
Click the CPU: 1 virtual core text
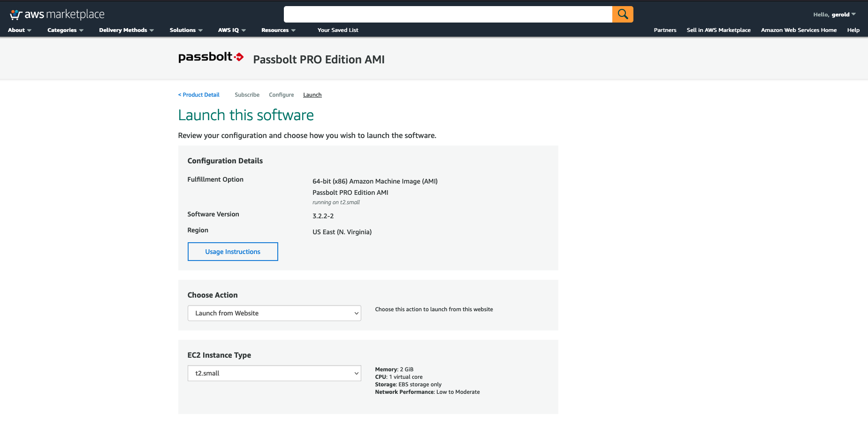coord(399,377)
